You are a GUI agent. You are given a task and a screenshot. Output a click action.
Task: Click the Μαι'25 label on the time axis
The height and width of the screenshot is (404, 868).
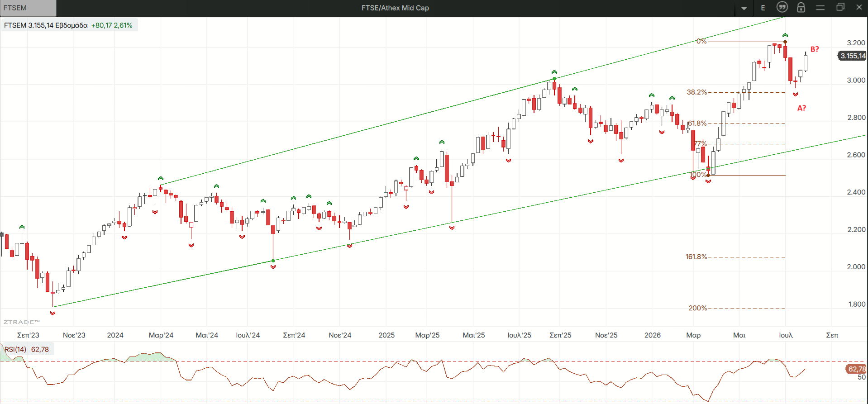(x=474, y=335)
